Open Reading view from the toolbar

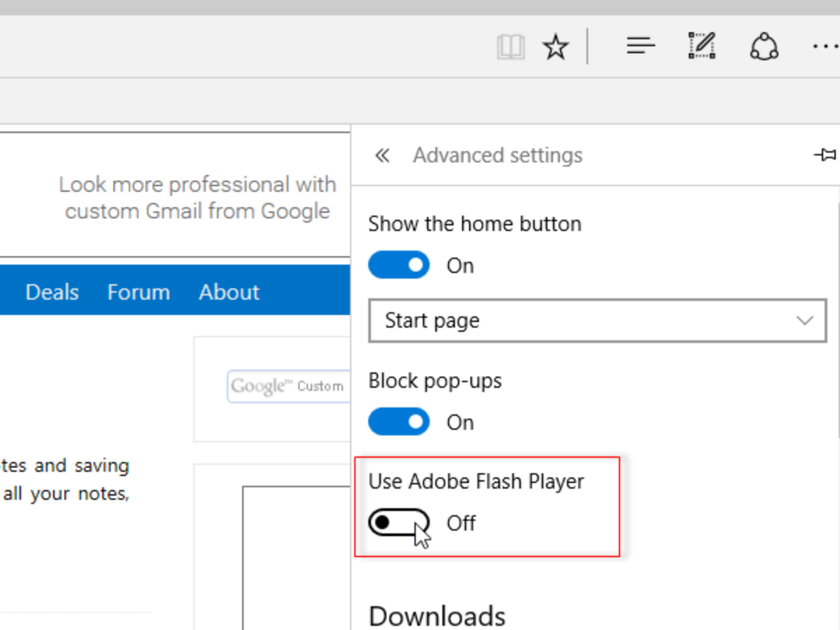pyautogui.click(x=510, y=48)
